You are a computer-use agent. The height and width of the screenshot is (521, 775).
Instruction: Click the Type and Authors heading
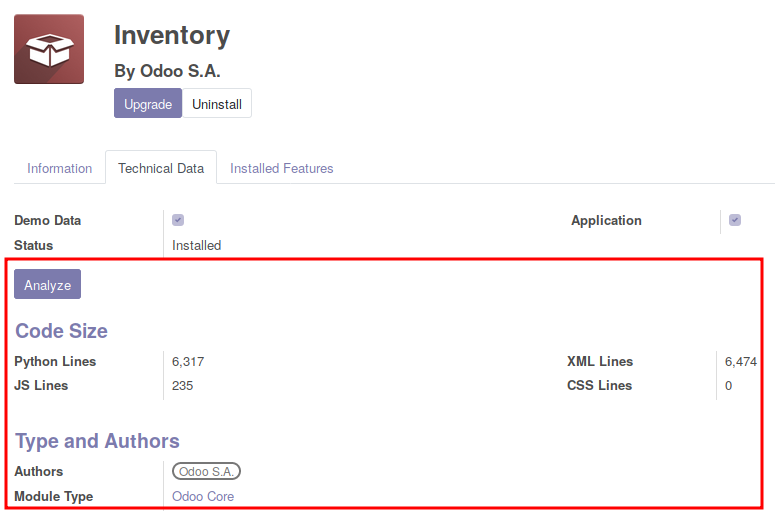[x=97, y=441]
